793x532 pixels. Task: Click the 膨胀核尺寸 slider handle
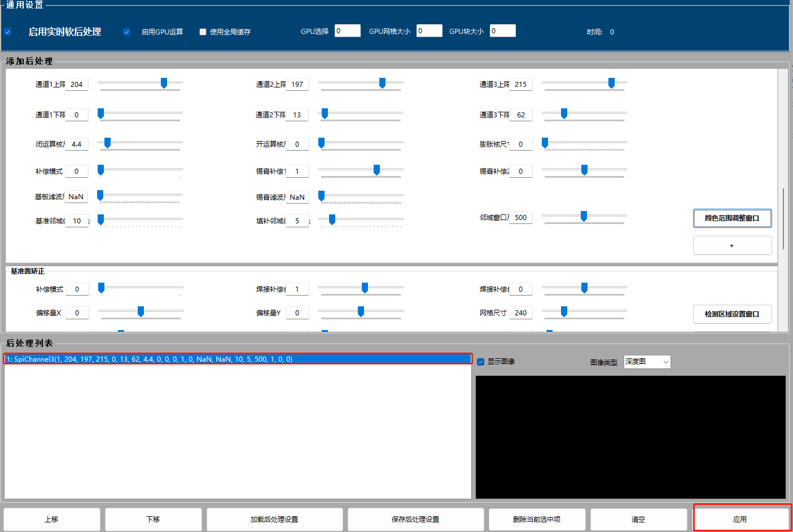coord(545,143)
